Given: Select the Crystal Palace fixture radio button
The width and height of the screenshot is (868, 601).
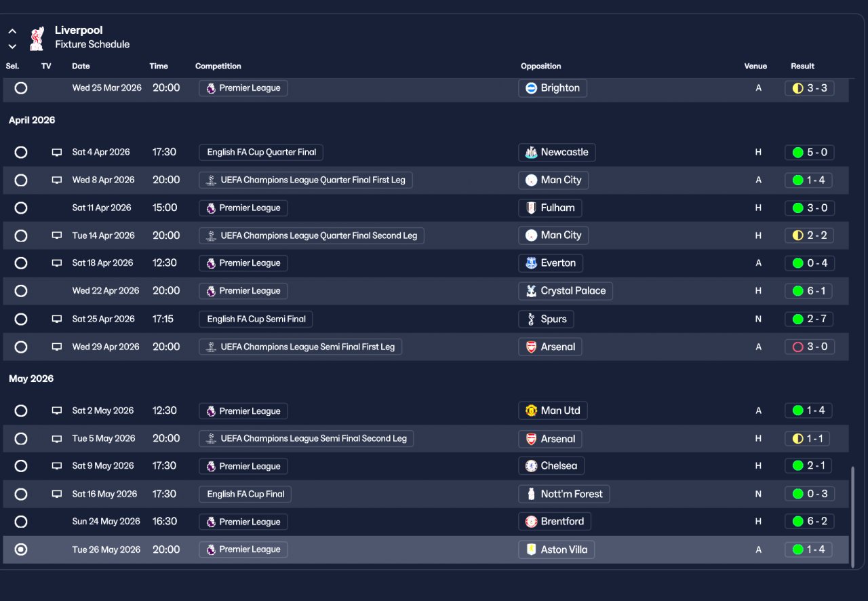Looking at the screenshot, I should pos(21,291).
